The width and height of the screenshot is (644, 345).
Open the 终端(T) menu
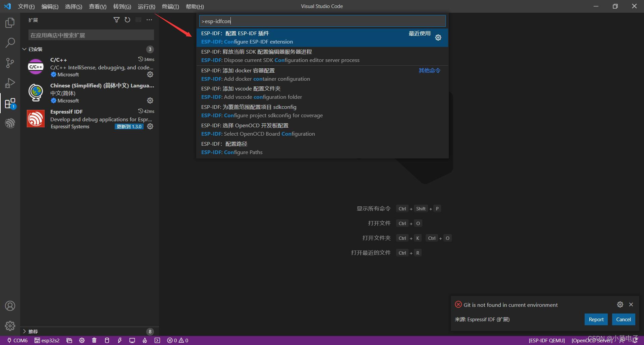(170, 6)
